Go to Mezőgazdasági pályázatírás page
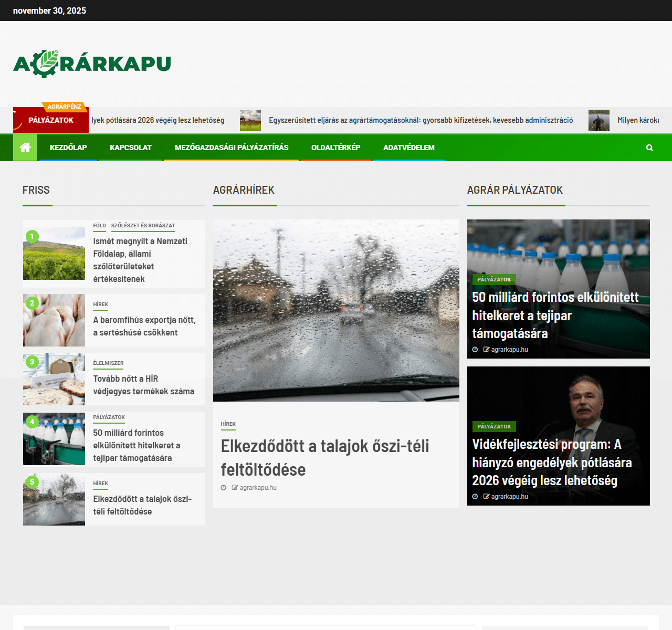Image resolution: width=672 pixels, height=630 pixels. tap(232, 148)
